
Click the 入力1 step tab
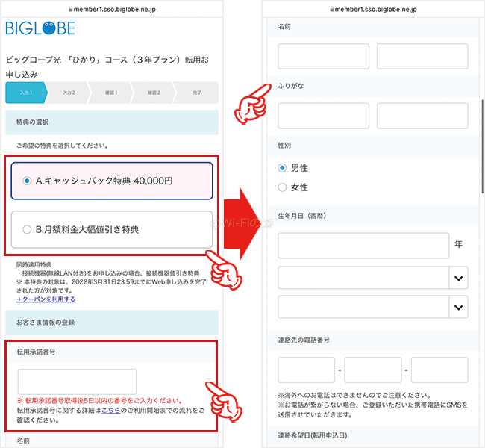(x=26, y=93)
